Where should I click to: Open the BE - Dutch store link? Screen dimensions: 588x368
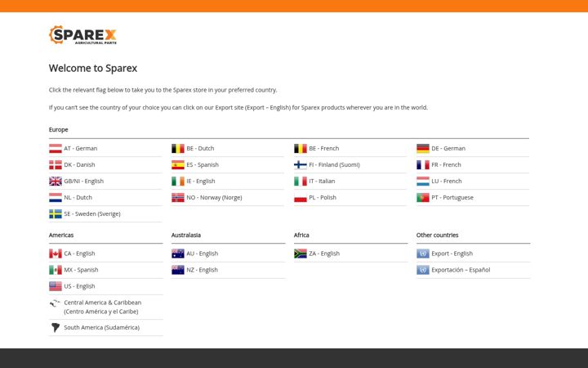click(x=200, y=148)
